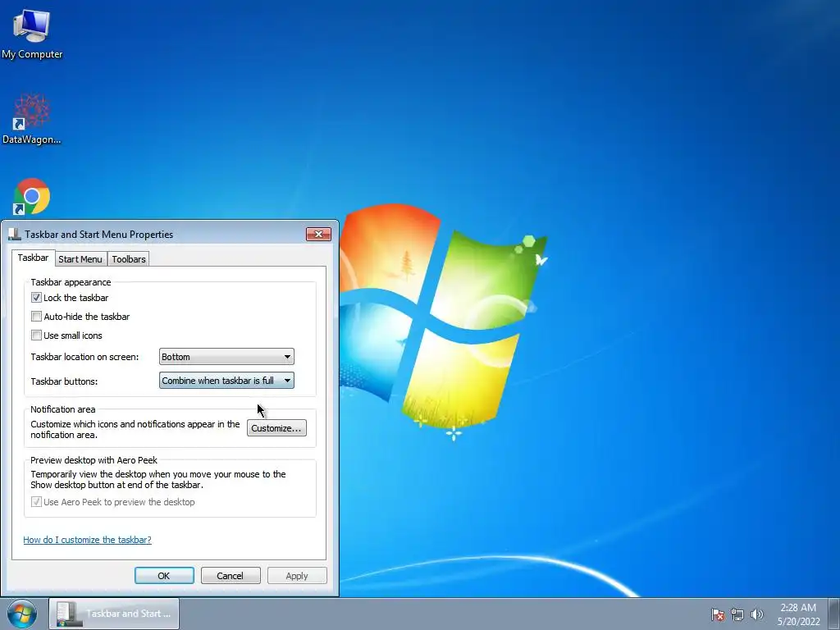Viewport: 840px width, 630px height.
Task: Open the Windows Start button
Action: pos(22,614)
